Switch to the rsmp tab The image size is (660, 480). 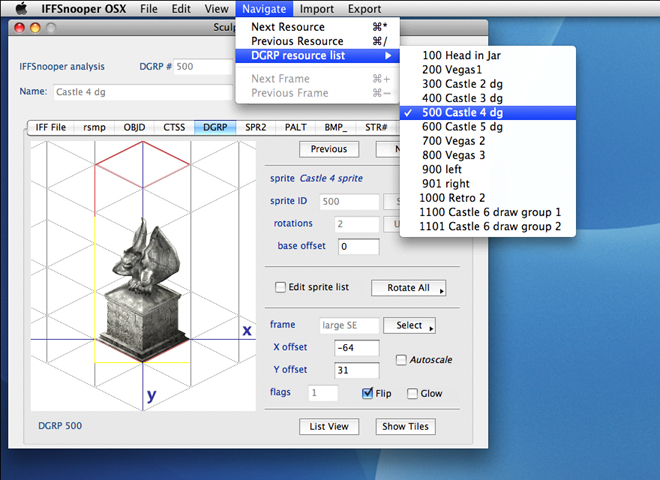[x=94, y=128]
